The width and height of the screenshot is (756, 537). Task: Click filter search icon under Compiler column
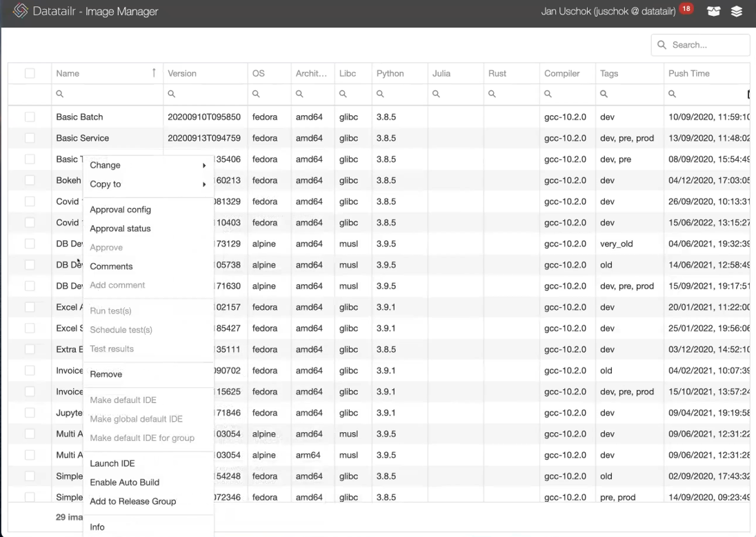tap(548, 94)
